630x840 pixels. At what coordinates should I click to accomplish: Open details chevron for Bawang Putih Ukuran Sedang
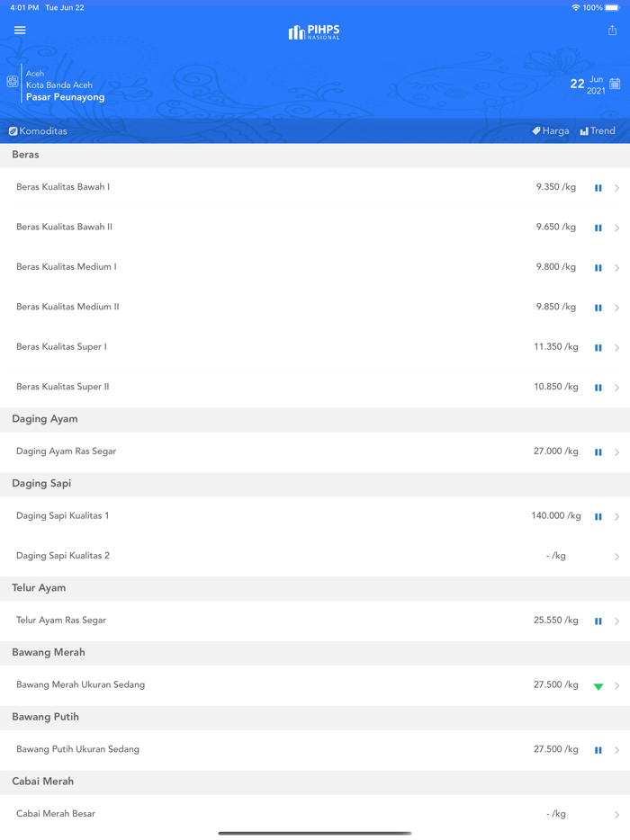point(617,750)
